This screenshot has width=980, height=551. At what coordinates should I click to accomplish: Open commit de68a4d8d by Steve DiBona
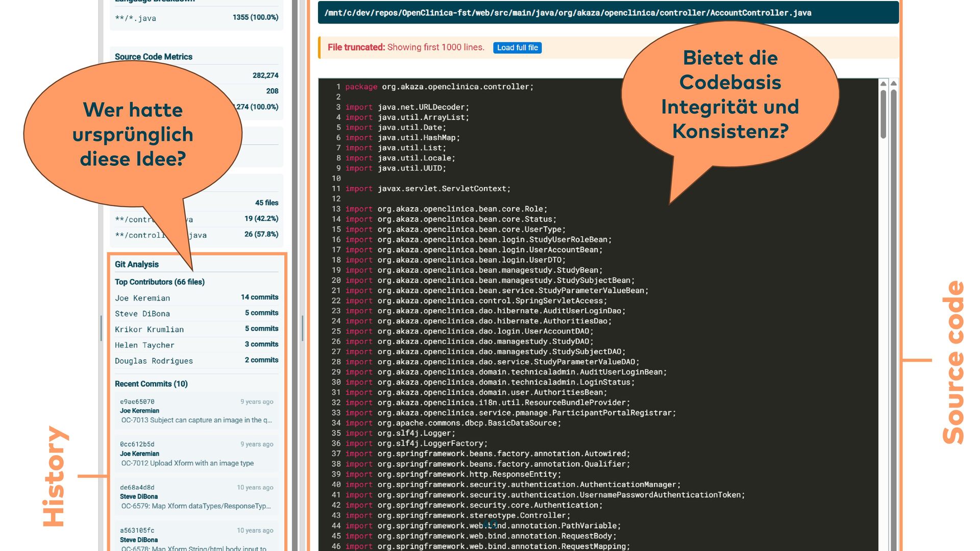[x=197, y=496]
